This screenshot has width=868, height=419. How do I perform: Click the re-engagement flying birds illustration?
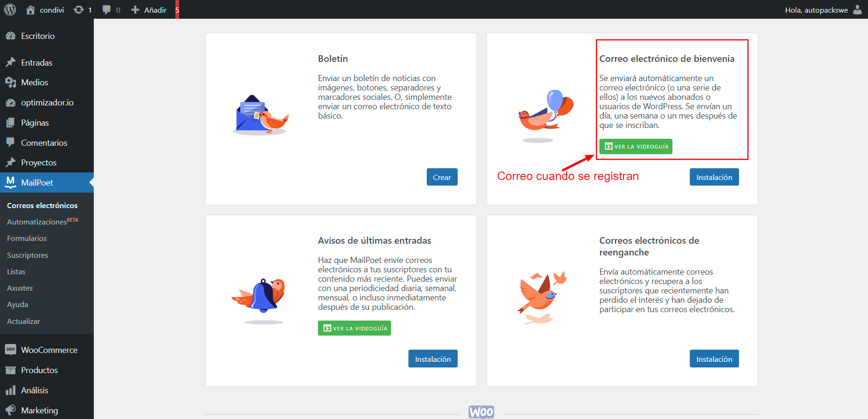(542, 297)
